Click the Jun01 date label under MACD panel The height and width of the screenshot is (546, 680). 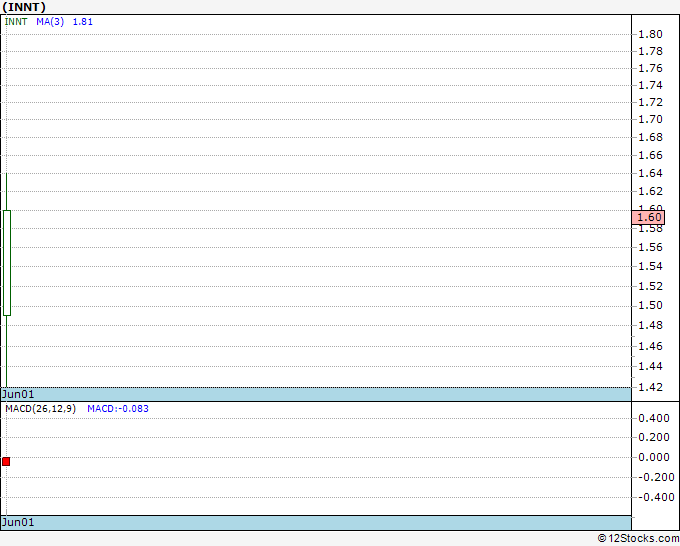pyautogui.click(x=18, y=522)
